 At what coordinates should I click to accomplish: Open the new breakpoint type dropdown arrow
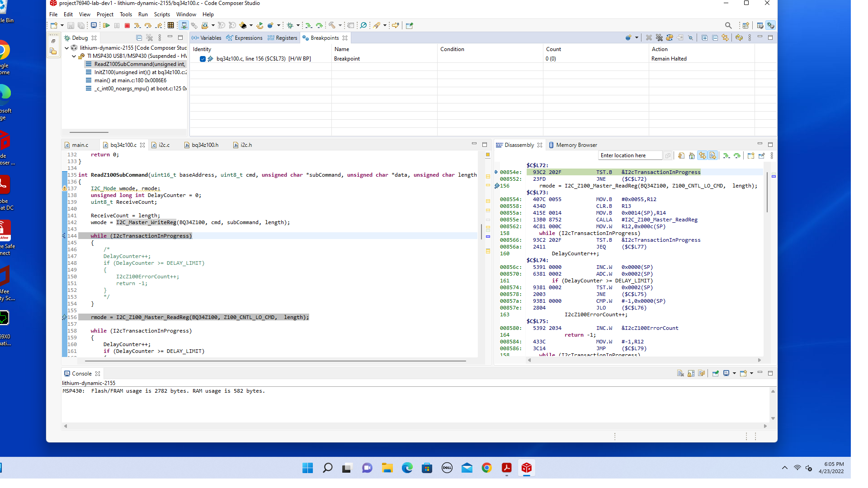pyautogui.click(x=637, y=38)
